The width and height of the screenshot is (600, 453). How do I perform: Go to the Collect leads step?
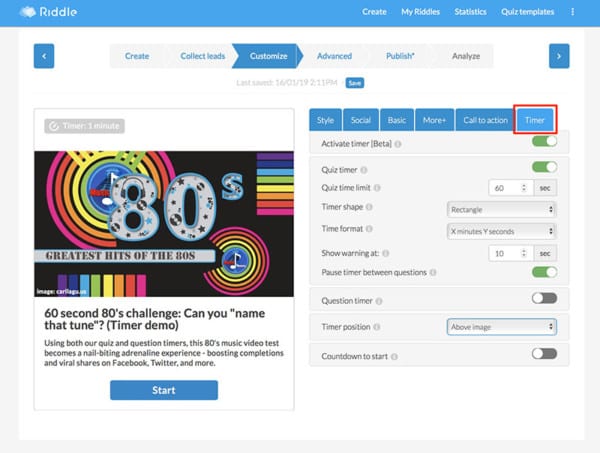click(202, 56)
